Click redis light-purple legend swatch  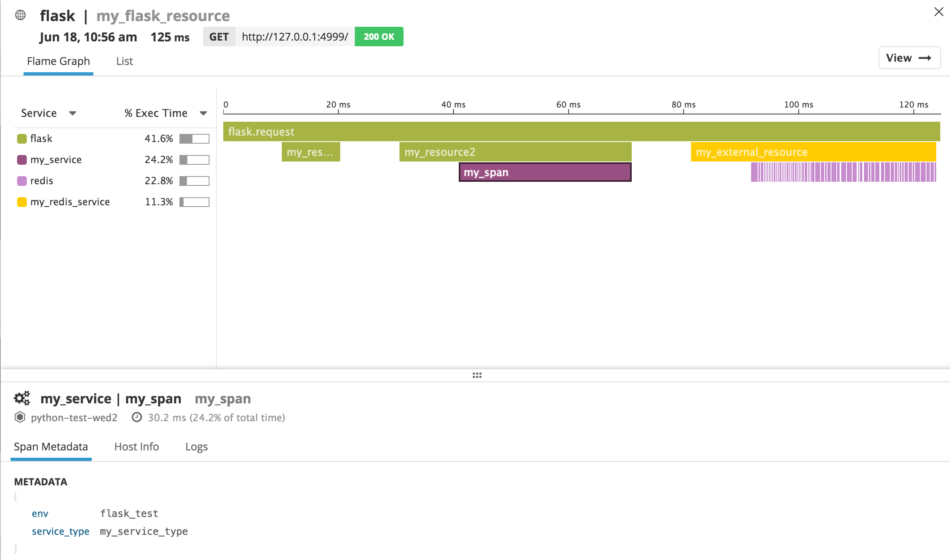(22, 181)
